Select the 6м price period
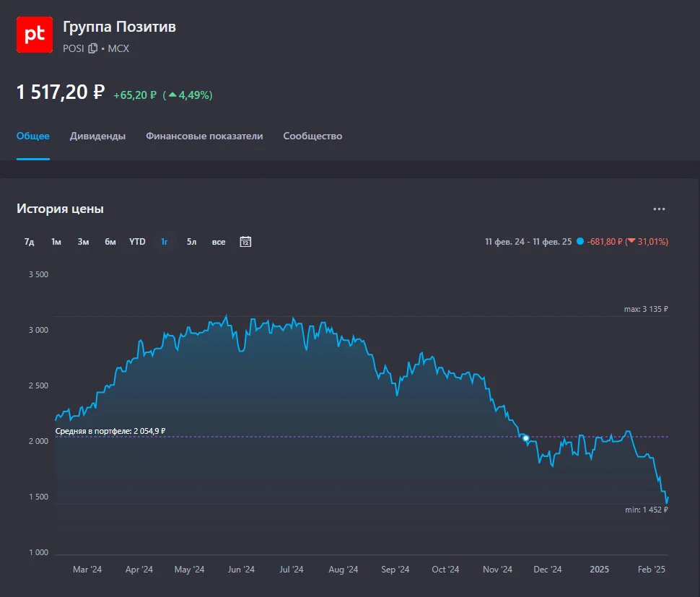The image size is (700, 597). (x=110, y=242)
